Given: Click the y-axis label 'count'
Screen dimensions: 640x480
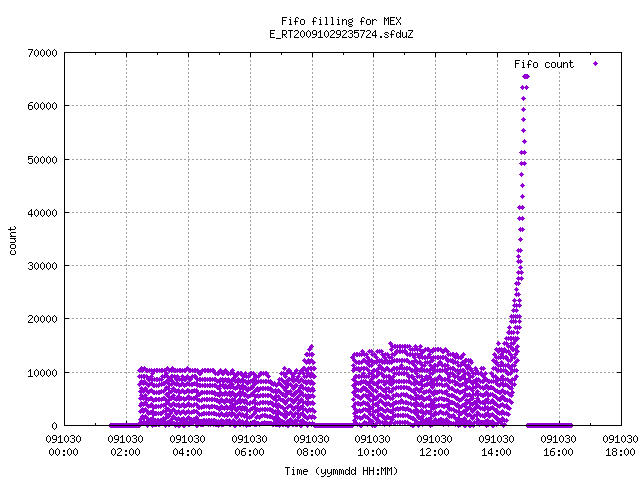Looking at the screenshot, I should [x=13, y=241].
